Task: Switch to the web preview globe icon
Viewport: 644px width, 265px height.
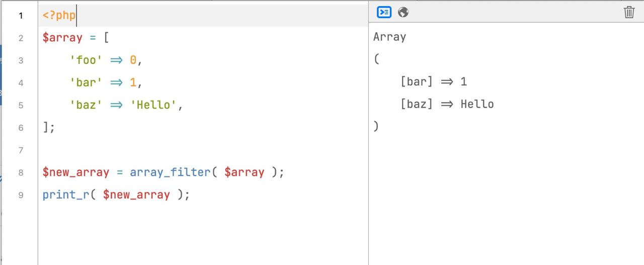Action: tap(403, 12)
